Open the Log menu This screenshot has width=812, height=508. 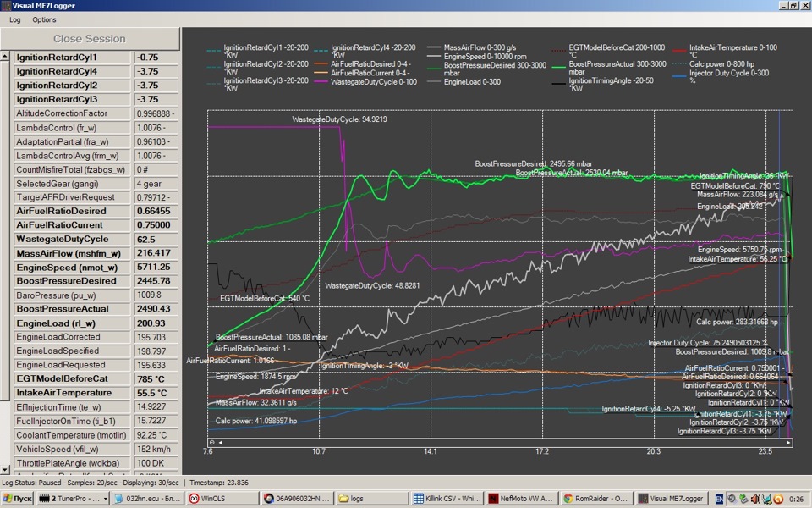click(x=15, y=19)
